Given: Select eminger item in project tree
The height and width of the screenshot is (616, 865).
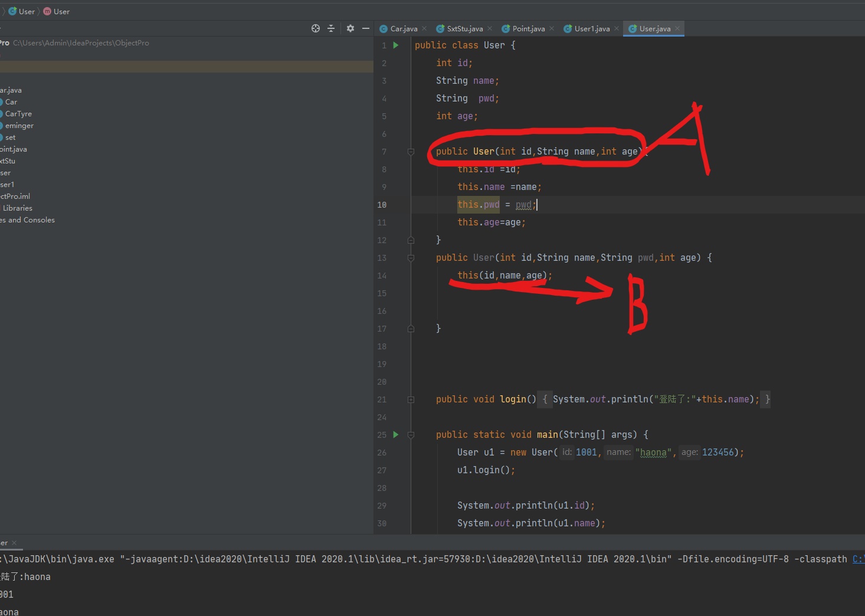Looking at the screenshot, I should coord(19,126).
